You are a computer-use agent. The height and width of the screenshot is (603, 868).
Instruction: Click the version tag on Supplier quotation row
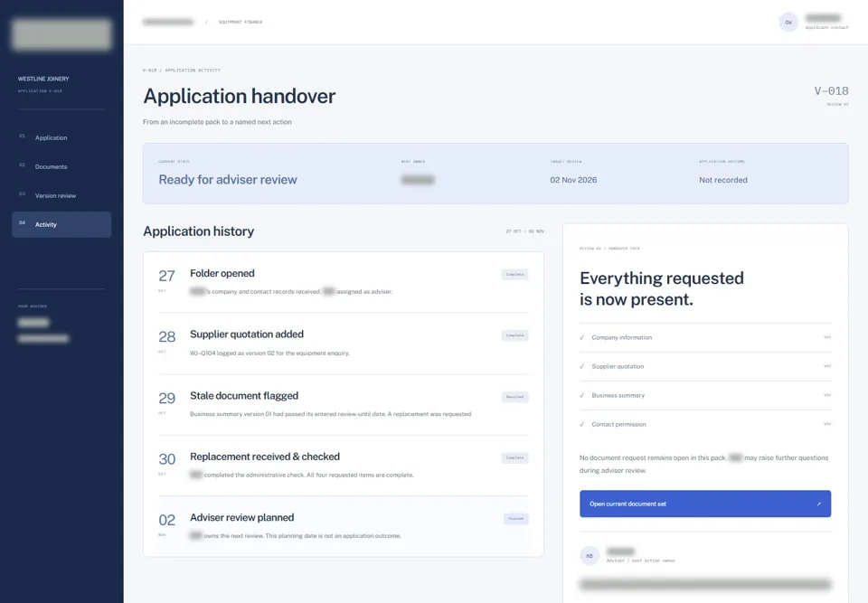pyautogui.click(x=827, y=366)
